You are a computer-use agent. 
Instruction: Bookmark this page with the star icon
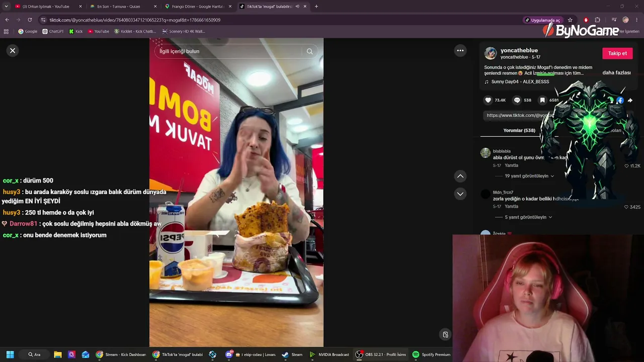570,20
